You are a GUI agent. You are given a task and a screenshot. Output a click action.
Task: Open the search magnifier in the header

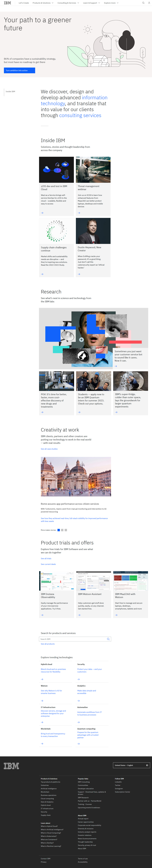click(x=143, y=3)
